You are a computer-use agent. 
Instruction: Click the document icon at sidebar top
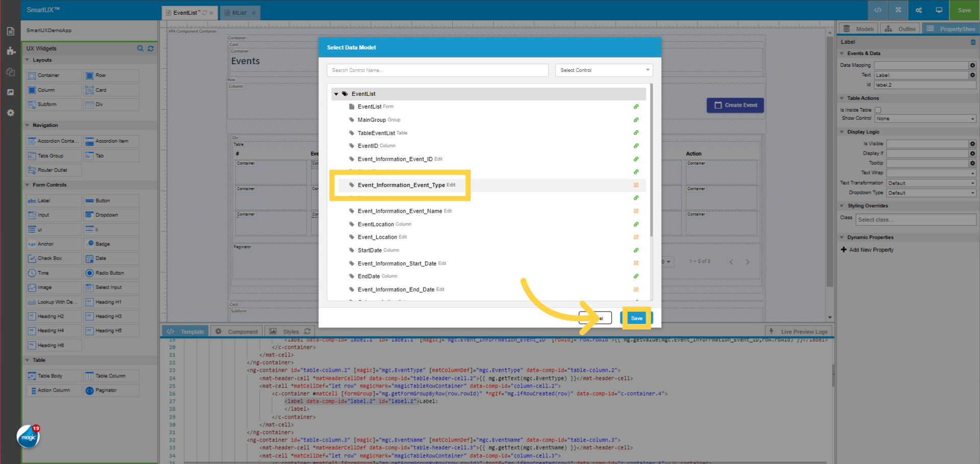click(x=10, y=31)
